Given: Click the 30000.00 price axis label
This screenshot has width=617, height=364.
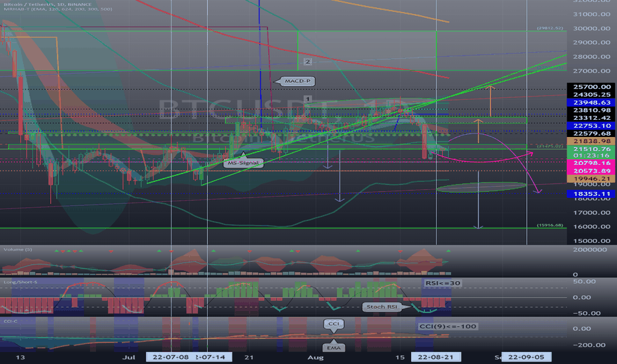Looking at the screenshot, I should coord(592,28).
